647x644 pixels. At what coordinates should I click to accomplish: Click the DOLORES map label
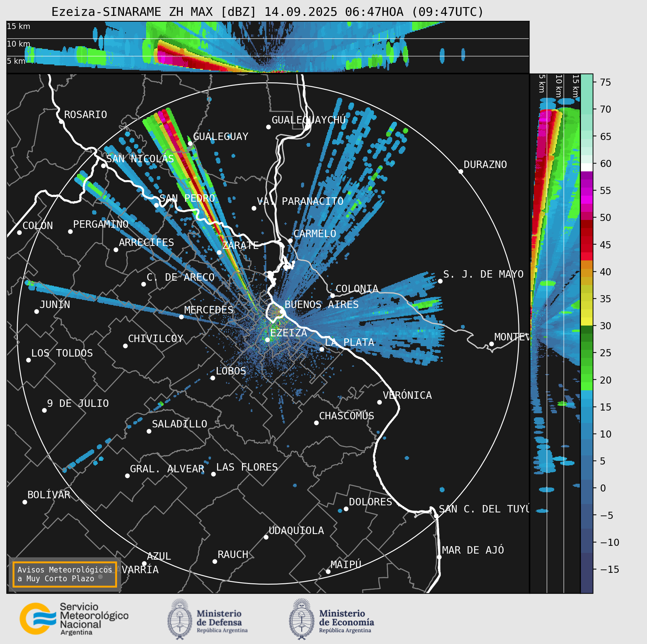(371, 502)
